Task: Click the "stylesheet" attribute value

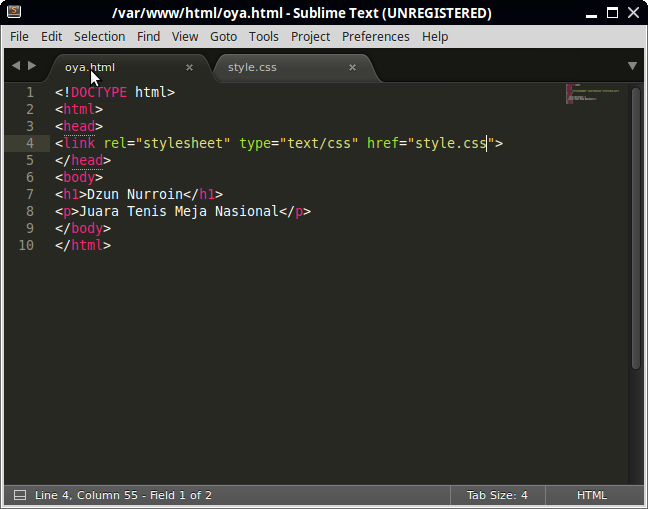Action: pos(183,143)
